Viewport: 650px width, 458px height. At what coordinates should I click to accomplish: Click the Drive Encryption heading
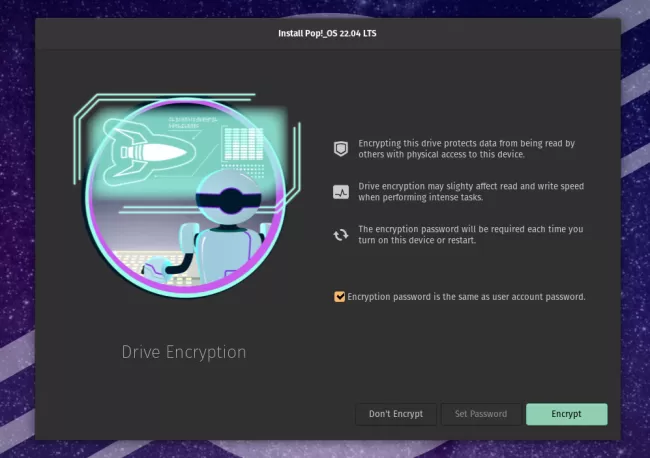[x=184, y=352]
